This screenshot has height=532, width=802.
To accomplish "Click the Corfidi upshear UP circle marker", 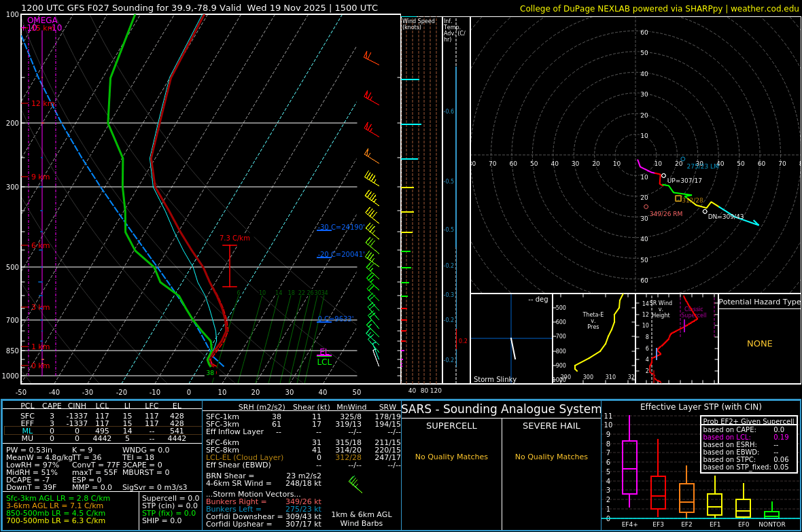I will point(664,175).
